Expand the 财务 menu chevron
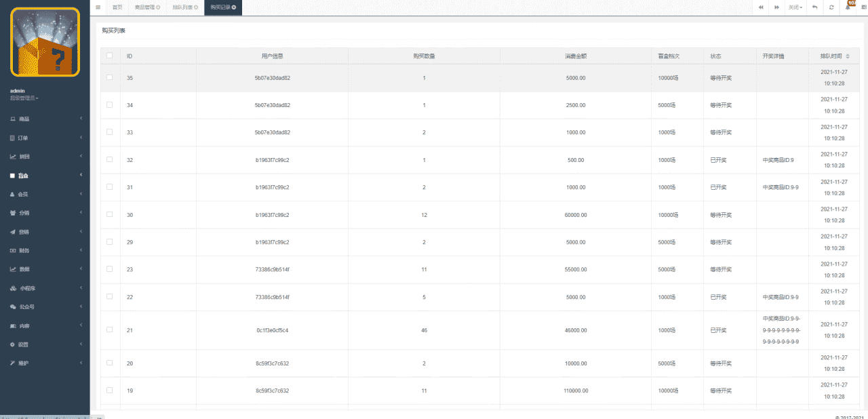This screenshot has width=868, height=419. click(81, 250)
